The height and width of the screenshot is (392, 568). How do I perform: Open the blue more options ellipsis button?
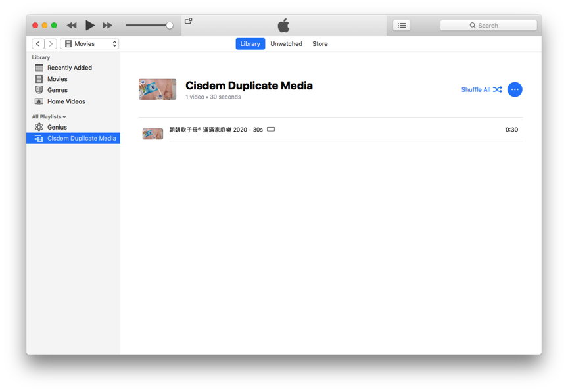coord(515,89)
